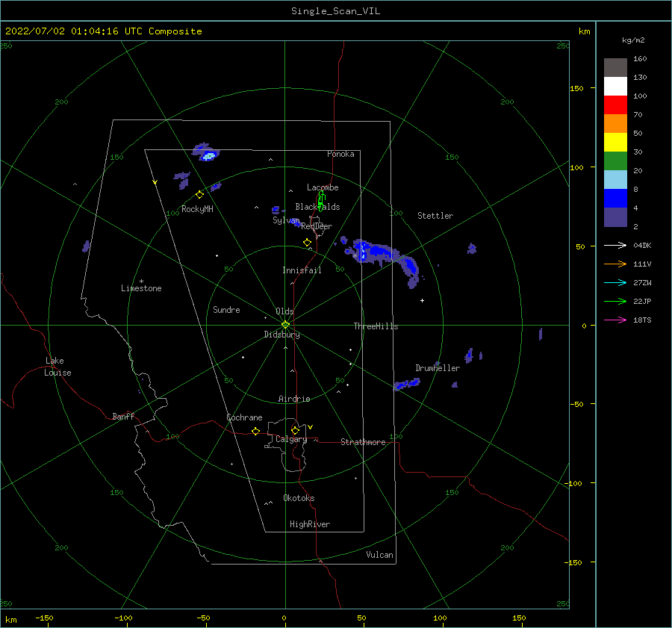Click the ThreeHills town label
Viewport: 672px width, 628px height.
click(376, 326)
